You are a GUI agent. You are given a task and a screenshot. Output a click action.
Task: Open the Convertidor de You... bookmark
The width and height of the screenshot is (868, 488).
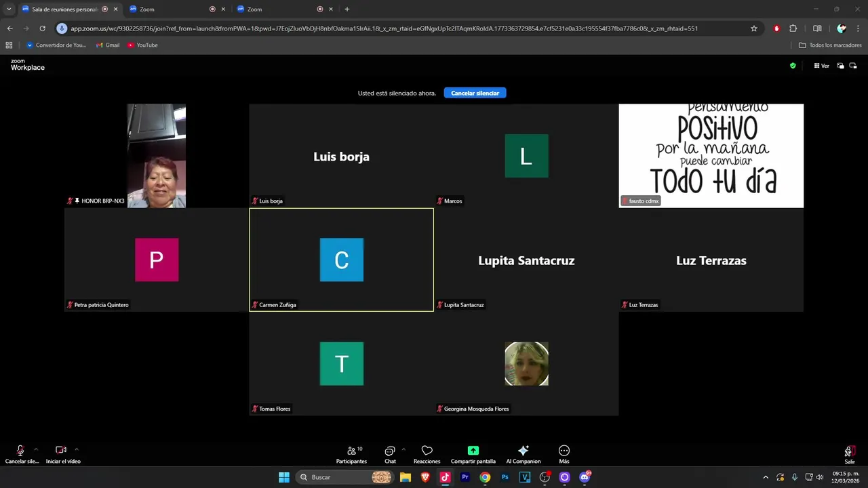pos(56,45)
